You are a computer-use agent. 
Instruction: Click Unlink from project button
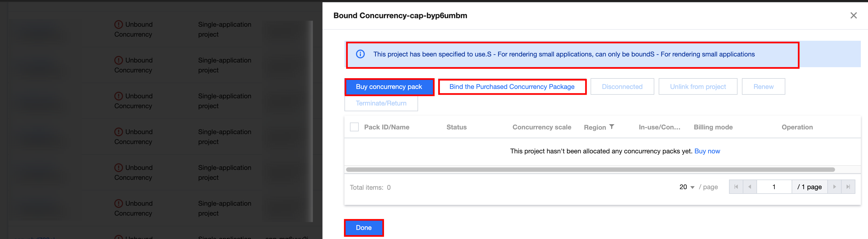(x=697, y=87)
